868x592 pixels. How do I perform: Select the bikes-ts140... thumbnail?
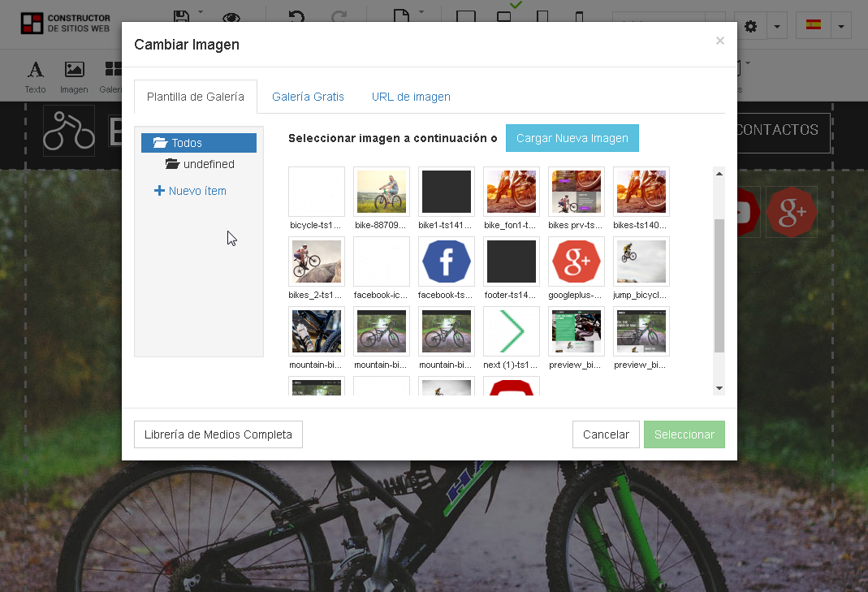coord(641,192)
